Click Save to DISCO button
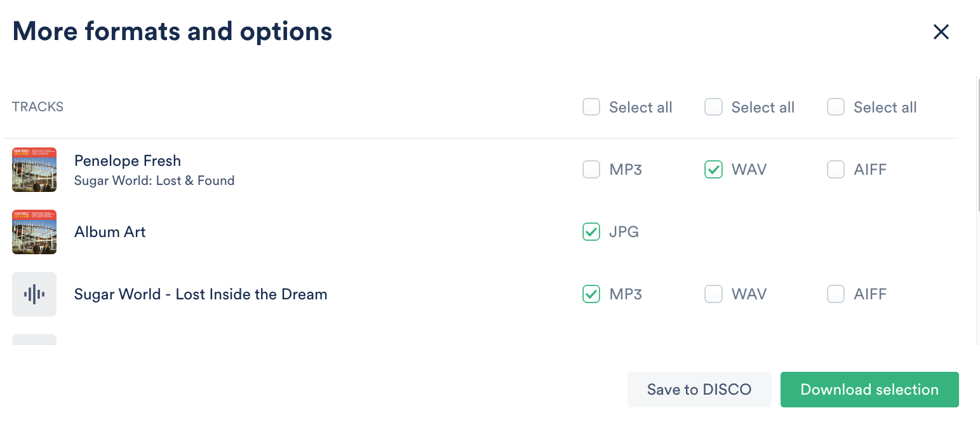This screenshot has width=980, height=429. (x=699, y=390)
